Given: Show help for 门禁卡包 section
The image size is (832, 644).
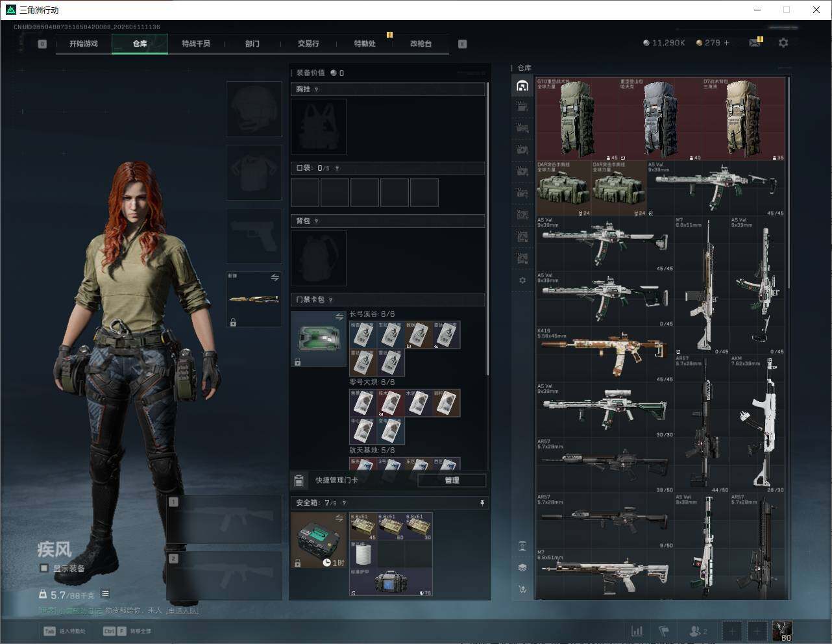Looking at the screenshot, I should click(x=330, y=300).
